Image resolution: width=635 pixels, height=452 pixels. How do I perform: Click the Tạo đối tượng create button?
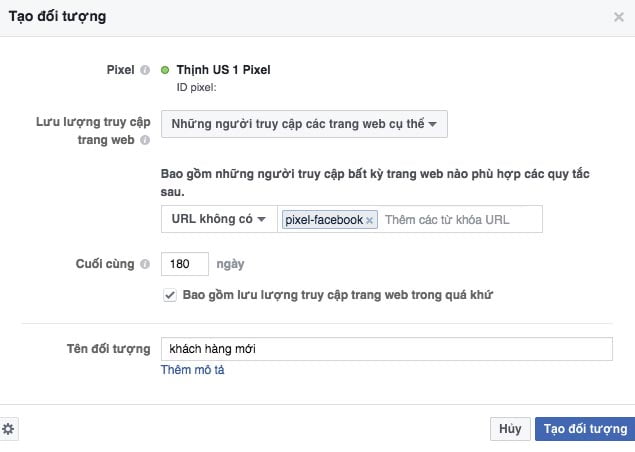pos(585,429)
